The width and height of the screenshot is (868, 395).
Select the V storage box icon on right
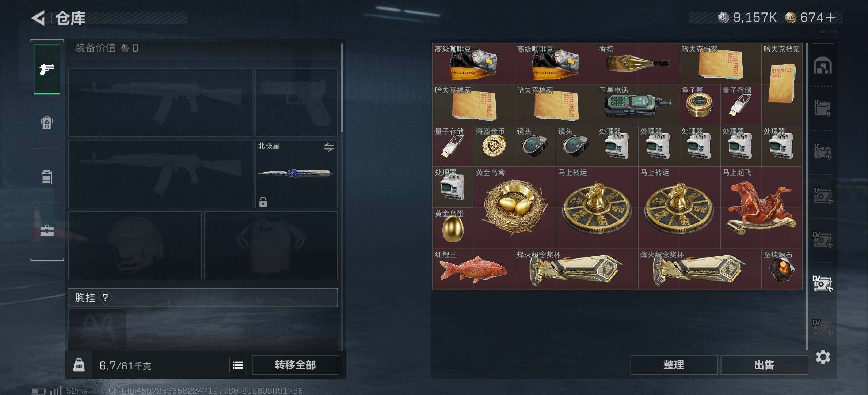(823, 196)
